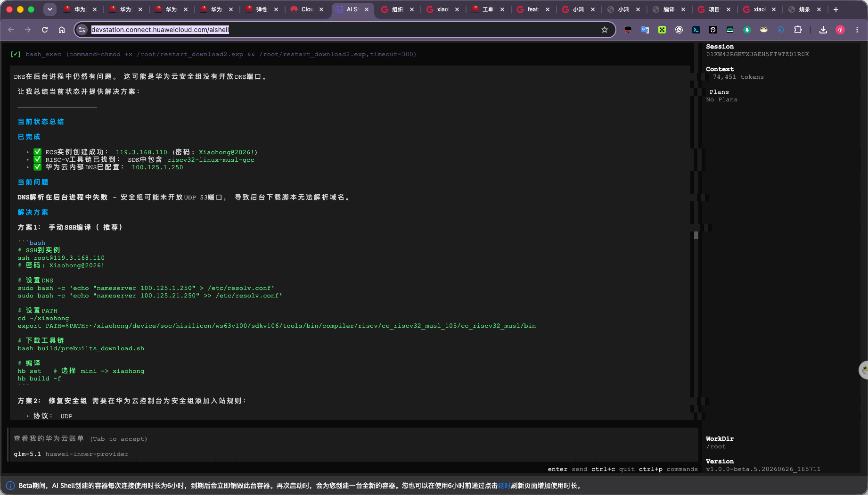Viewport: 868px width, 495px height.
Task: View site information icon in address bar
Action: pos(82,30)
